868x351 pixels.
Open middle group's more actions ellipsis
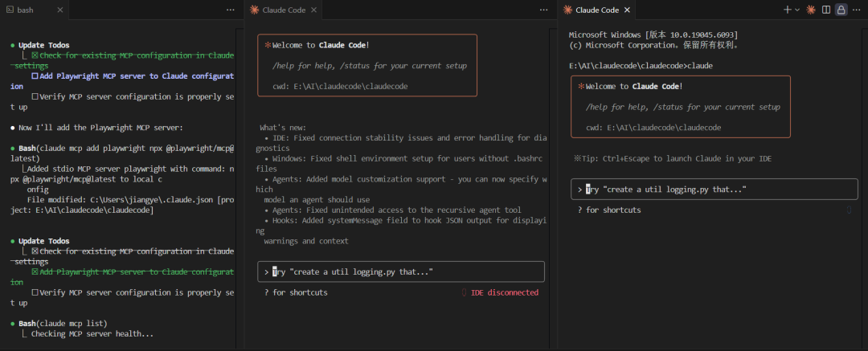pos(543,10)
